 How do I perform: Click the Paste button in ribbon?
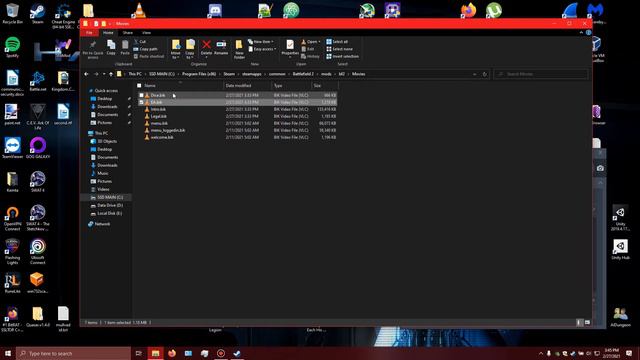(125, 47)
